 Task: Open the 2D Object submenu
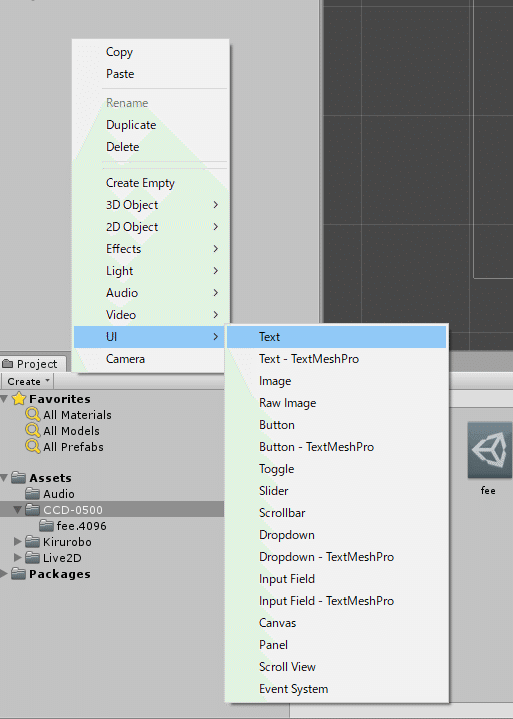151,227
